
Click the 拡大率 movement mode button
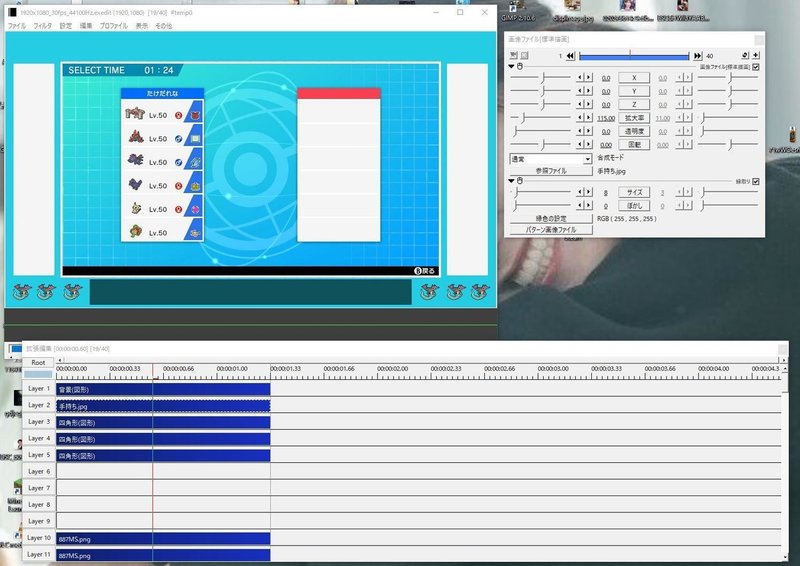(634, 117)
